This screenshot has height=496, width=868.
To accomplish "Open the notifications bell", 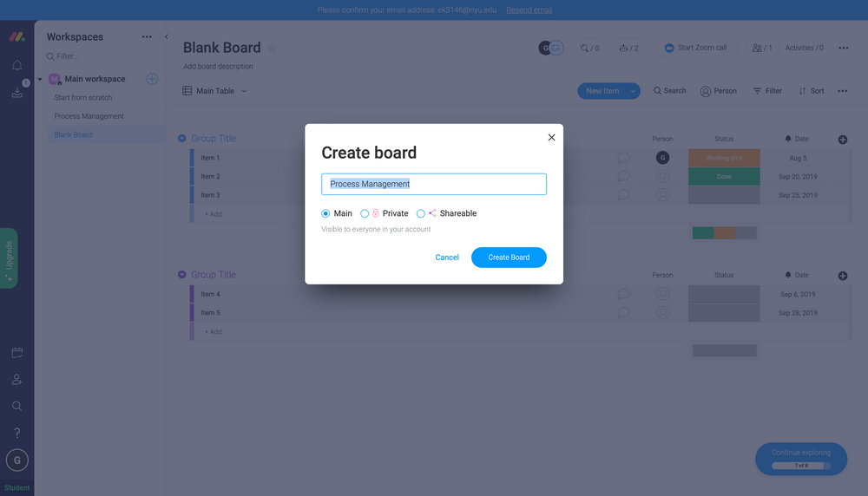I will (x=17, y=65).
